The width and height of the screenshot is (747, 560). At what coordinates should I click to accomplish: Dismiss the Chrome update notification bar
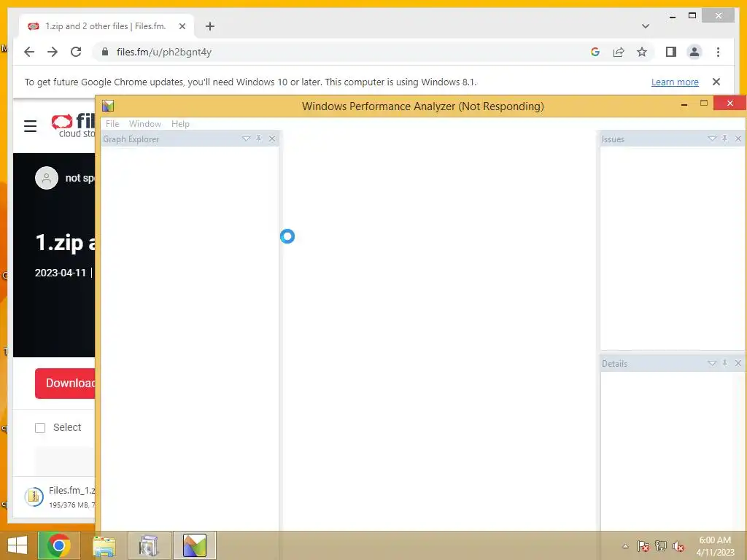point(716,82)
